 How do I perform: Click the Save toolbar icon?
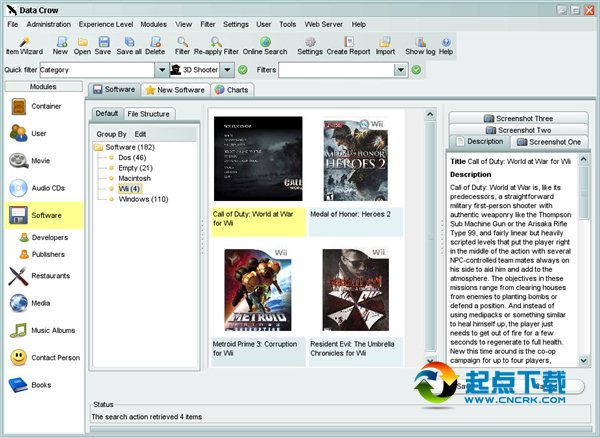tap(103, 46)
